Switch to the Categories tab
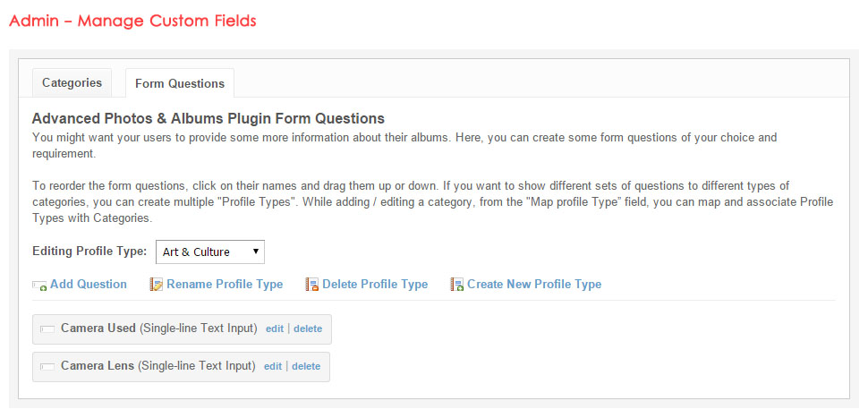 (72, 83)
